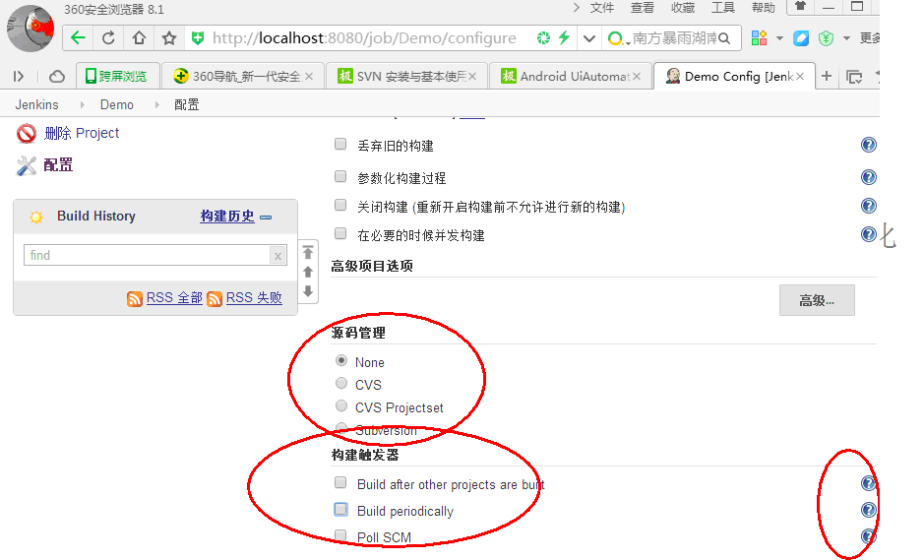Image resolution: width=924 pixels, height=560 pixels.
Task: Toggle the sidebar panel icon left of tabs
Action: [19, 77]
